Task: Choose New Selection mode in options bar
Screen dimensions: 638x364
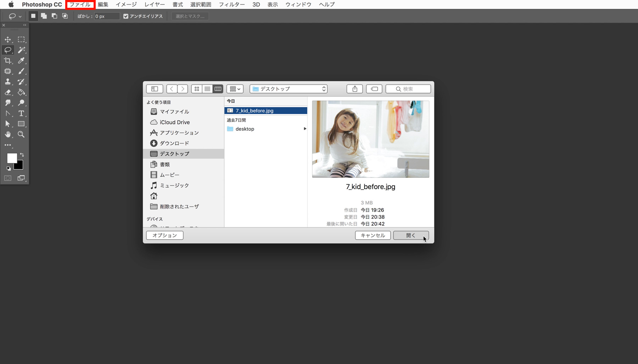Action: point(33,16)
